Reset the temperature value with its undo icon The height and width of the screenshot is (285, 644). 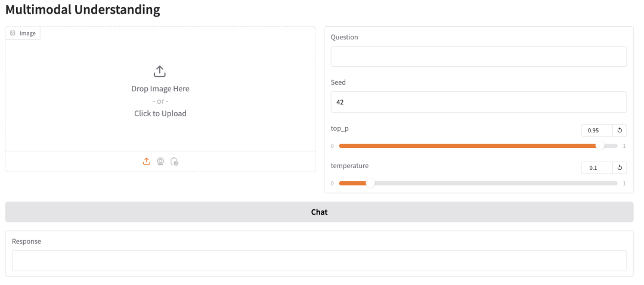[620, 168]
